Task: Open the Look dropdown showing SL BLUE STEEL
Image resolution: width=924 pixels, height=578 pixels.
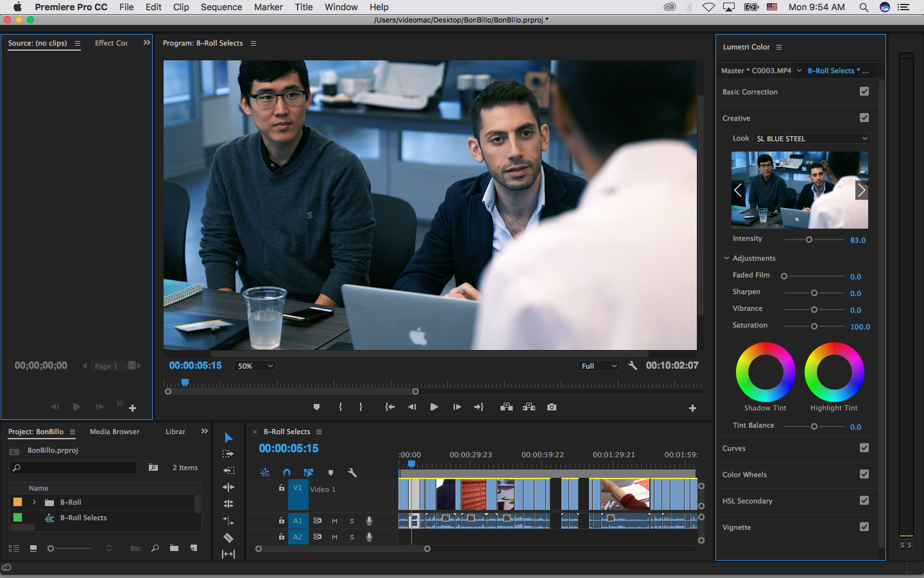Action: point(812,139)
